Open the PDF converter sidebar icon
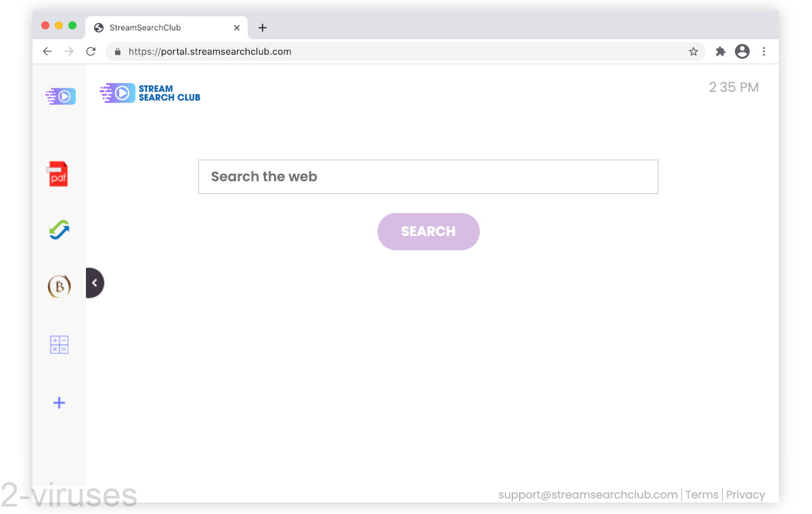812x514 pixels. point(59,173)
